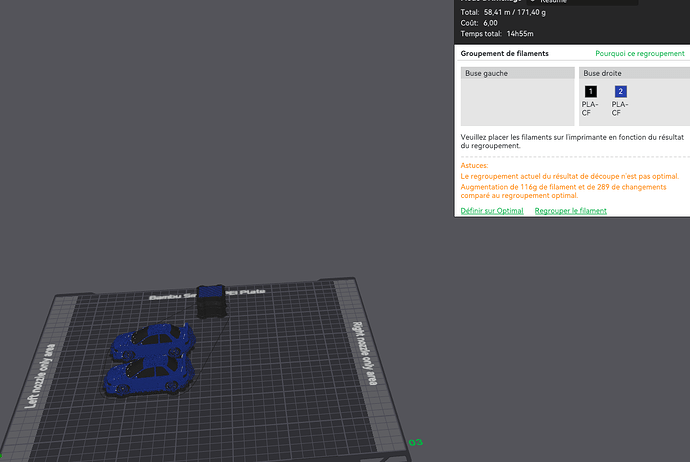Select the blue filament 2 swatch
This screenshot has height=462, width=690.
click(x=620, y=92)
